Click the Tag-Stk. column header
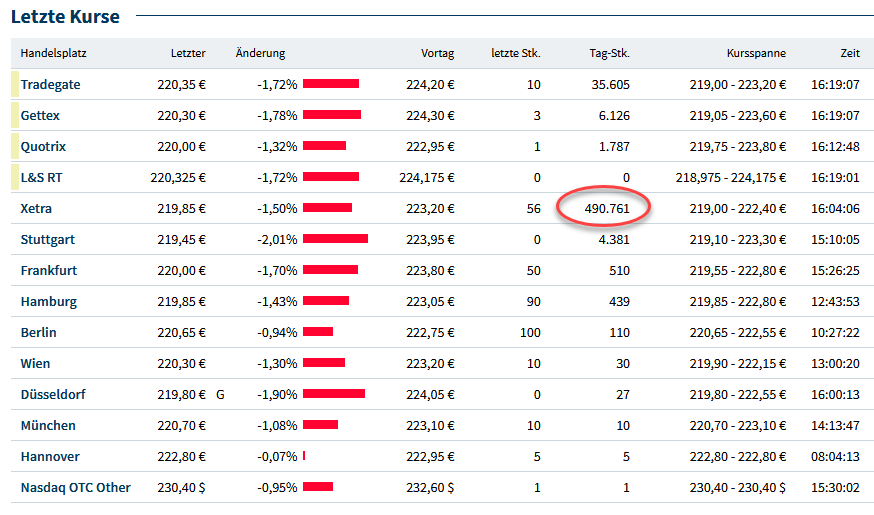 click(x=609, y=53)
